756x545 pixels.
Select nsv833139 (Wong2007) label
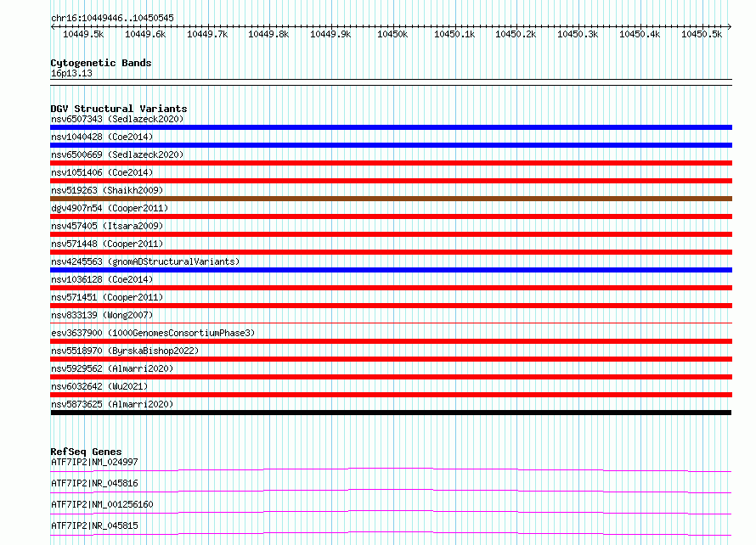click(x=102, y=315)
